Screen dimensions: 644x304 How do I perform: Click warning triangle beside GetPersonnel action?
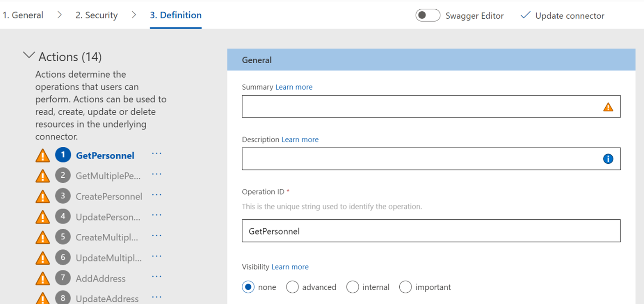[x=42, y=156]
